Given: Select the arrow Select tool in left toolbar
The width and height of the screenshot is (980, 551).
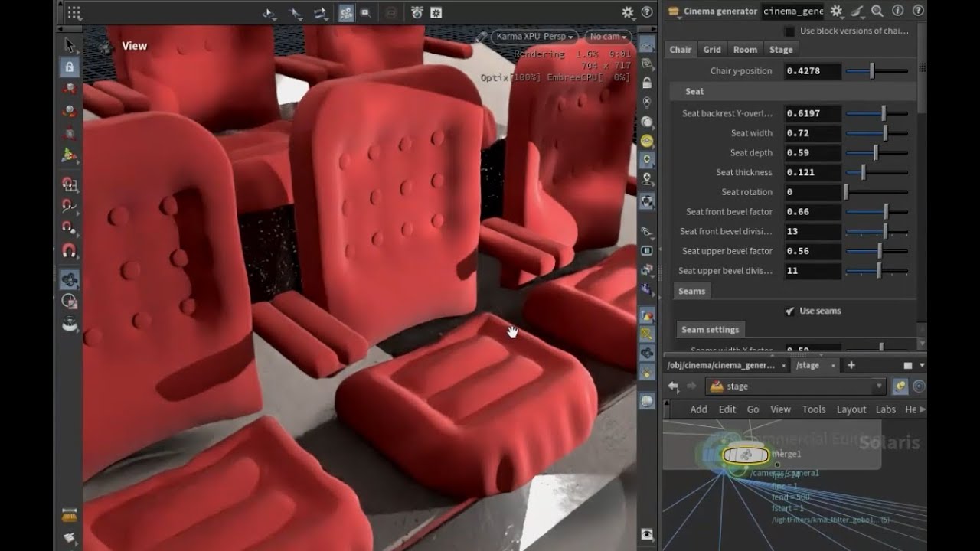Looking at the screenshot, I should (70, 45).
